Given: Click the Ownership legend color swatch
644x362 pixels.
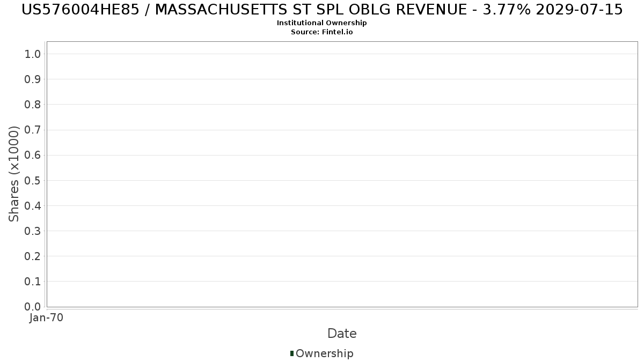Looking at the screenshot, I should coord(292,353).
